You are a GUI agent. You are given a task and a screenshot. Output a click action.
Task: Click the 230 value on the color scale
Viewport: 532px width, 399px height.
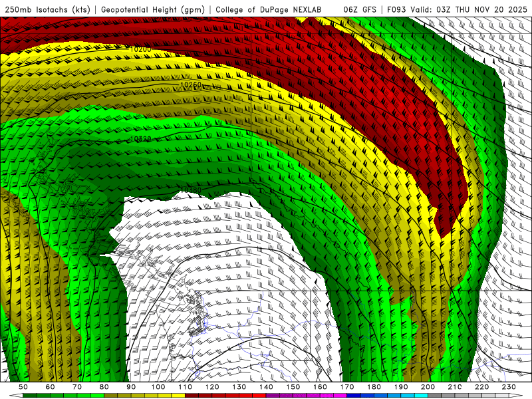tap(509, 387)
